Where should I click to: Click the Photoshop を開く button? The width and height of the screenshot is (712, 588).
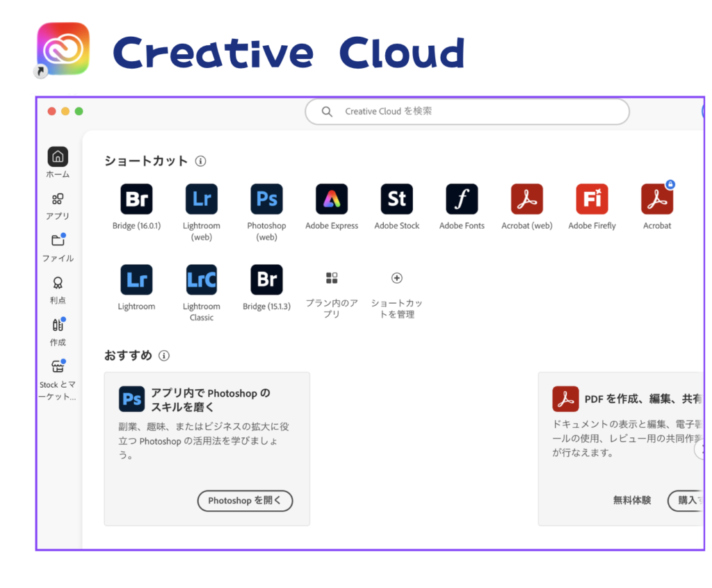pos(245,500)
